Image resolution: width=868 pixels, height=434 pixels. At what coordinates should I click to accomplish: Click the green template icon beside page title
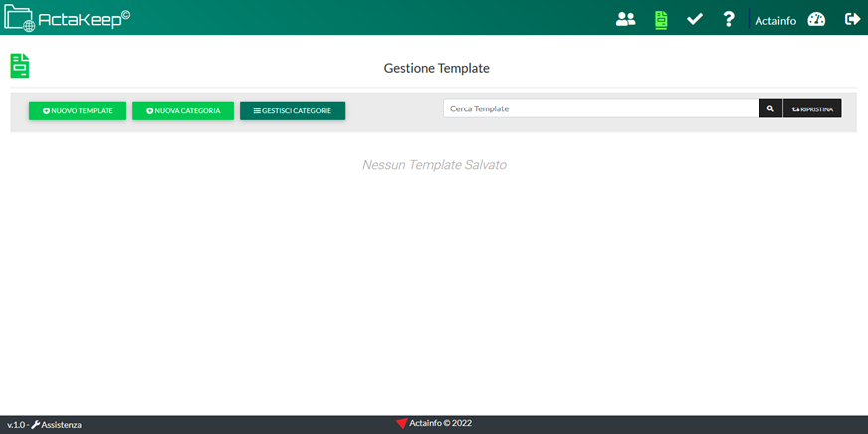(20, 66)
